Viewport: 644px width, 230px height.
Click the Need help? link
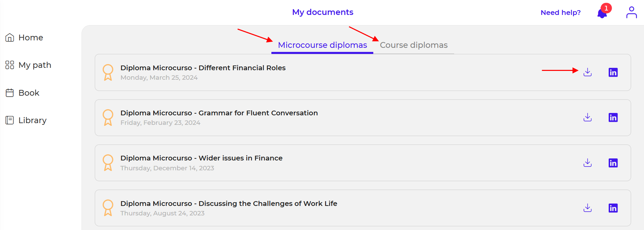pyautogui.click(x=560, y=13)
